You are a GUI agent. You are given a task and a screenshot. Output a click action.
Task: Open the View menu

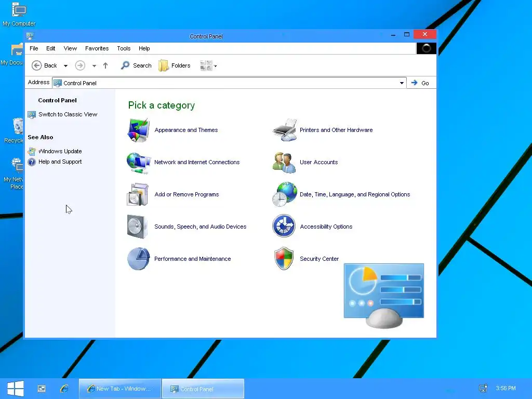click(70, 48)
